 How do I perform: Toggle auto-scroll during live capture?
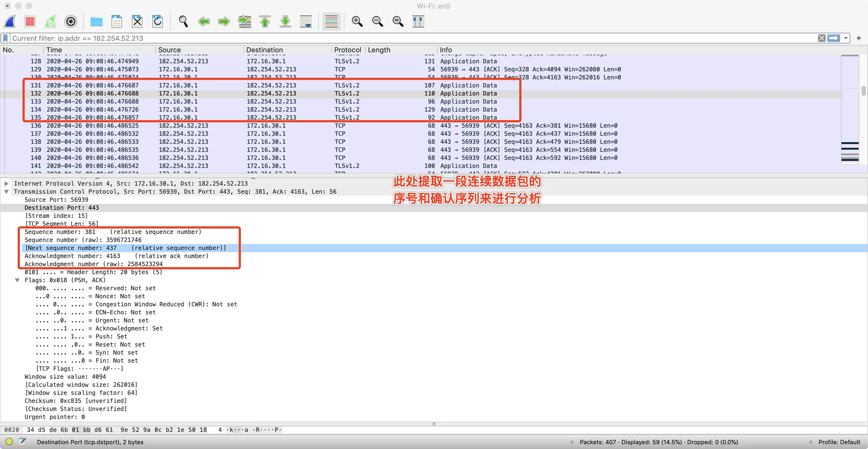pyautogui.click(x=306, y=22)
